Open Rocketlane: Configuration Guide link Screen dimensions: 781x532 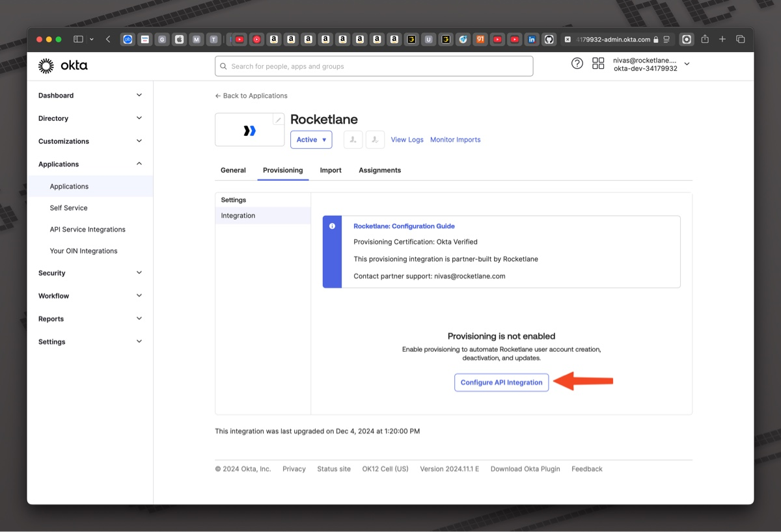(x=404, y=226)
